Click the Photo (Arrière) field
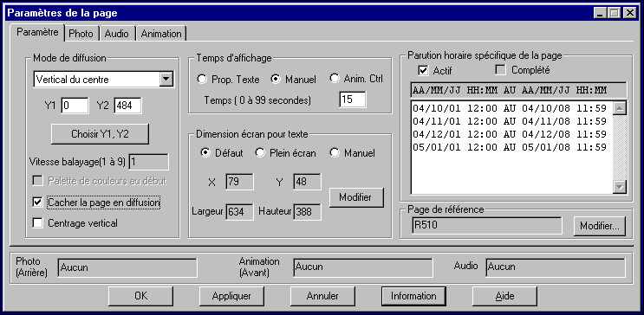This screenshot has width=644, height=315. (x=127, y=267)
